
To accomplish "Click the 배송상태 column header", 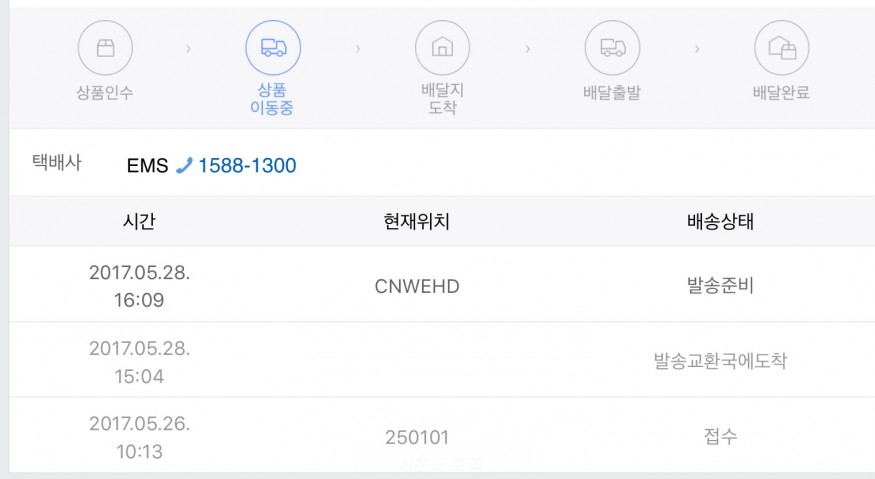I will tap(720, 222).
